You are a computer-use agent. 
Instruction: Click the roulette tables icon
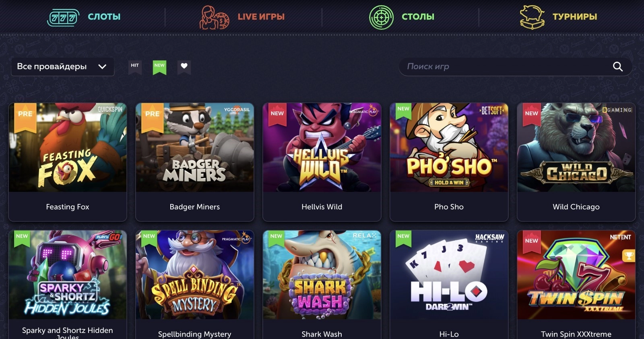coord(381,17)
